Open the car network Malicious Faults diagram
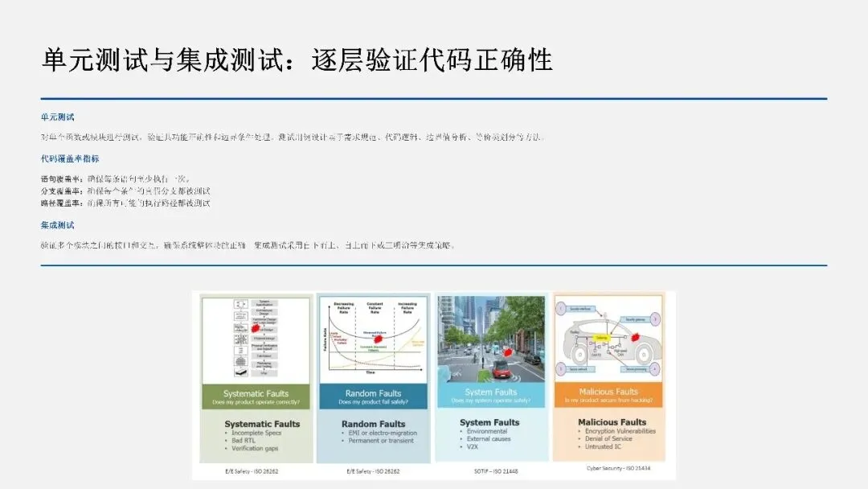 click(608, 338)
